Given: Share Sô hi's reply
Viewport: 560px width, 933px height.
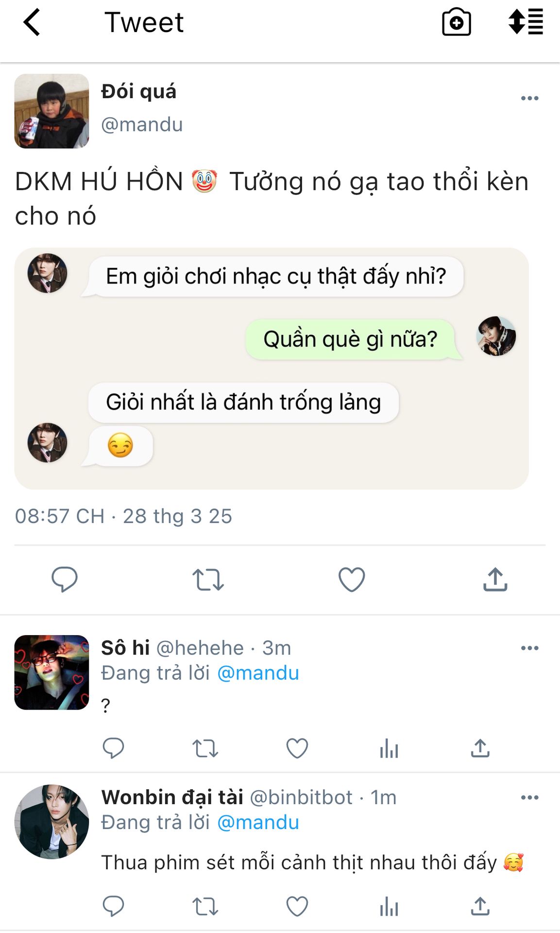Looking at the screenshot, I should (x=480, y=748).
